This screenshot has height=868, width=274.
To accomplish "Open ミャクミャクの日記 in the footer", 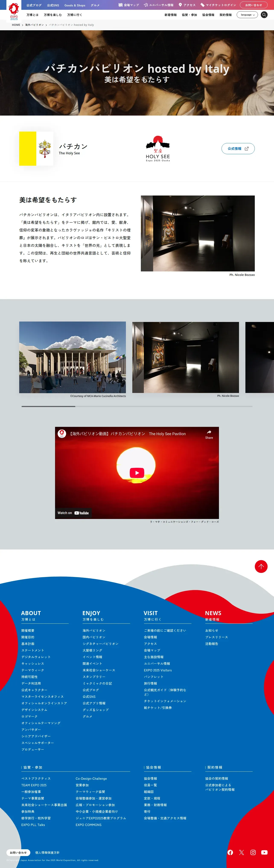I will tap(97, 683).
